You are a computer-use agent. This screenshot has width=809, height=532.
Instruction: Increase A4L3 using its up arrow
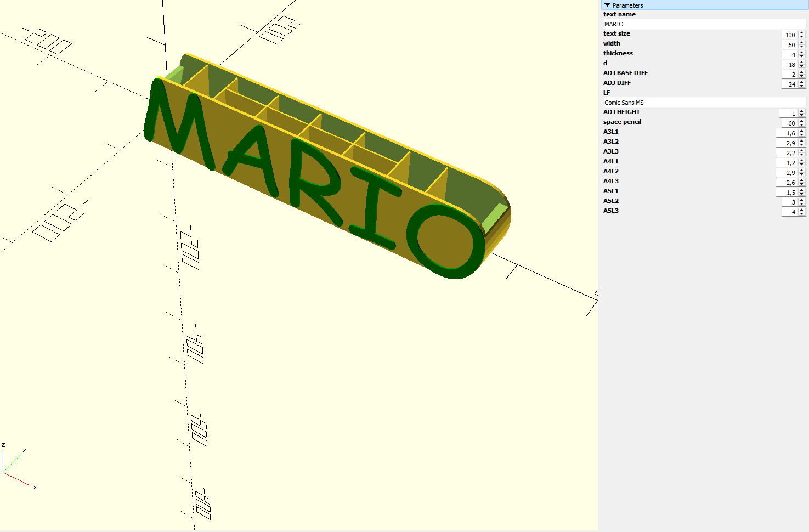tap(802, 180)
